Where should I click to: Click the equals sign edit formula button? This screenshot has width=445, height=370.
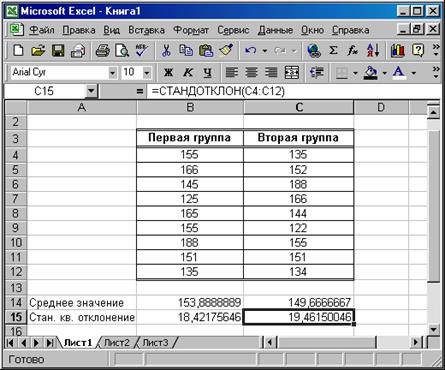(140, 91)
